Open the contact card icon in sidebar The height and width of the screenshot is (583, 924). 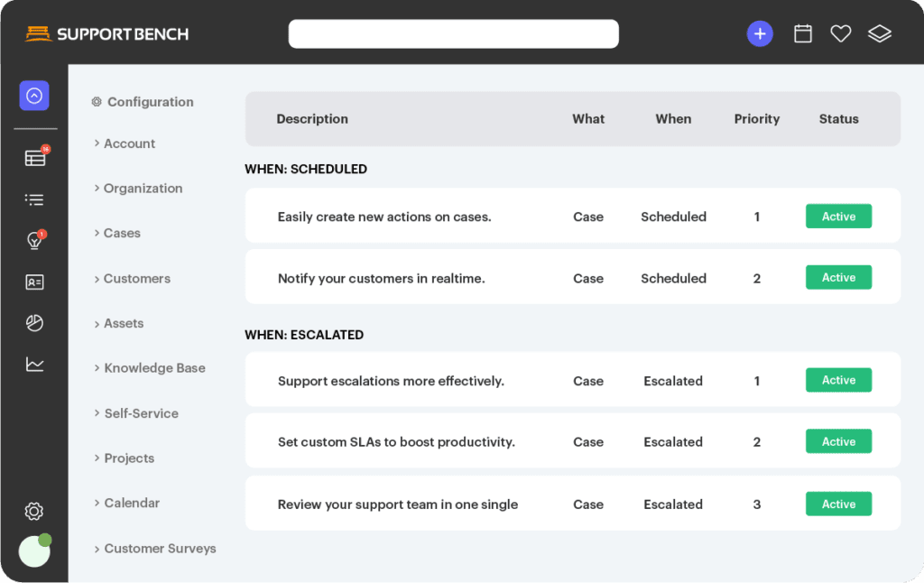point(34,282)
